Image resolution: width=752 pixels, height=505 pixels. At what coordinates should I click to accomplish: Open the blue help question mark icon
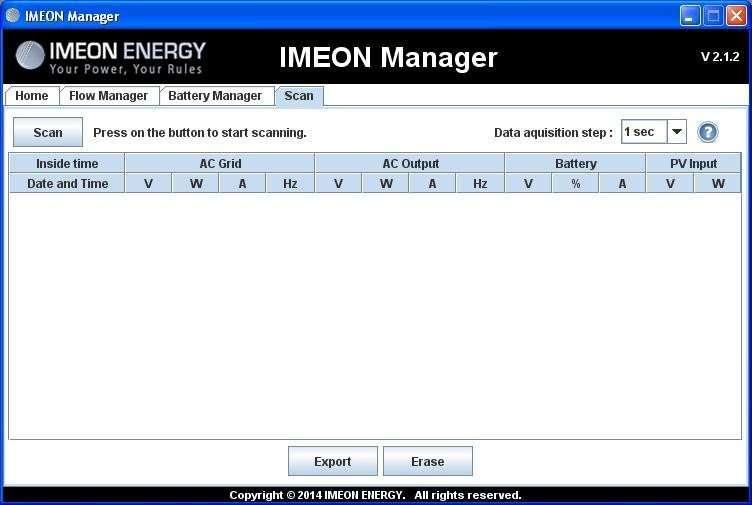(707, 132)
